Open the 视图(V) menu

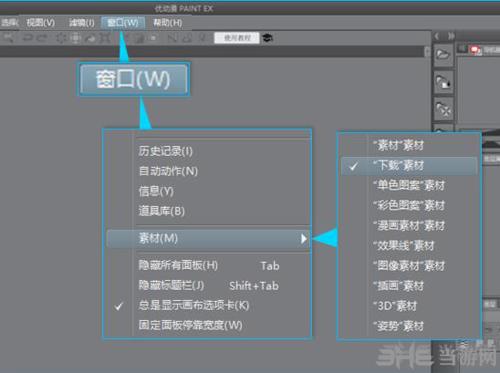click(x=40, y=23)
